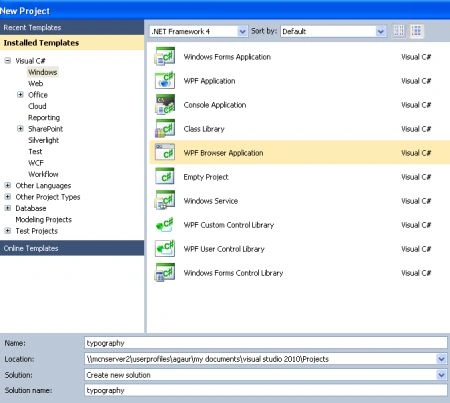Select the Empty Project template name

[206, 177]
